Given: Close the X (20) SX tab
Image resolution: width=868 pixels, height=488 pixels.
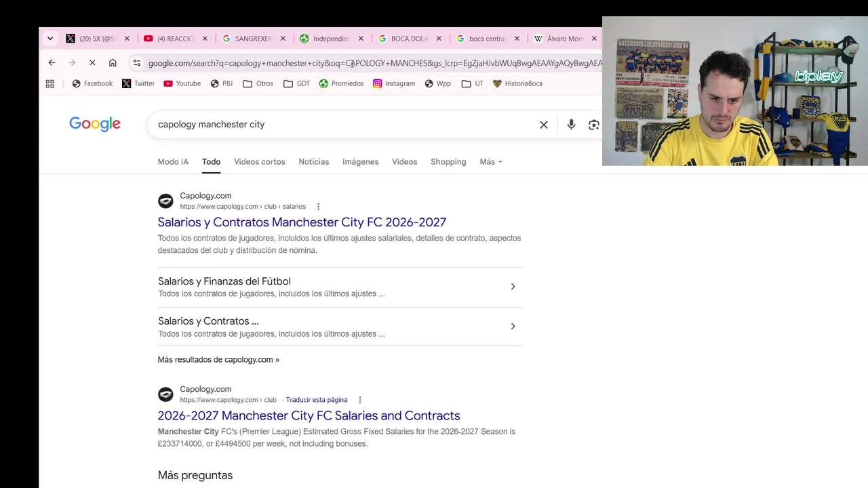Looking at the screenshot, I should point(127,39).
